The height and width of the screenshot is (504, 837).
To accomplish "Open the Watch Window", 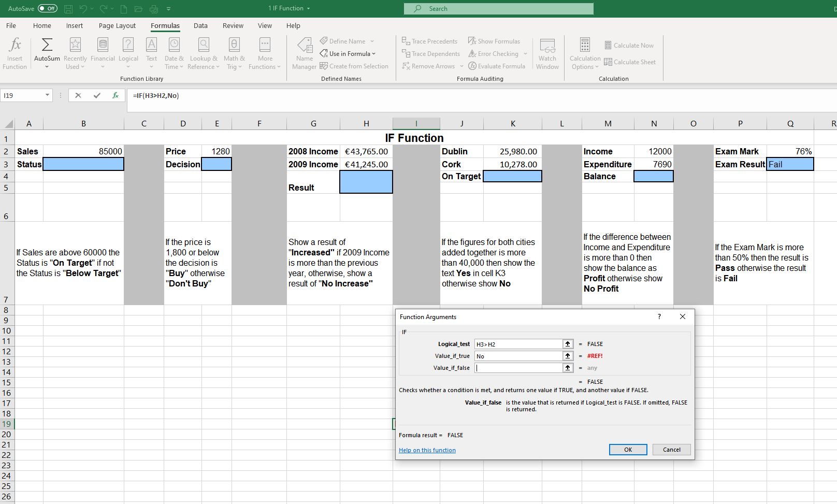I will (x=547, y=52).
